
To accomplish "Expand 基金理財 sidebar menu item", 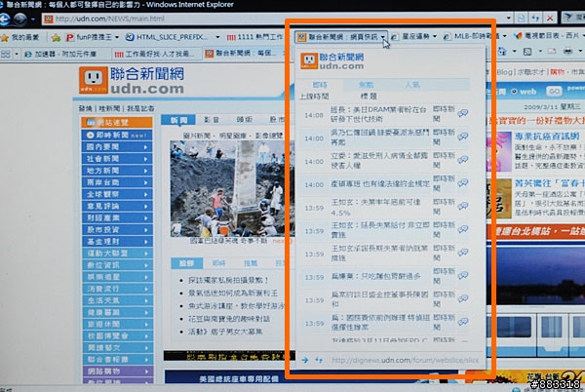I will pos(117,241).
